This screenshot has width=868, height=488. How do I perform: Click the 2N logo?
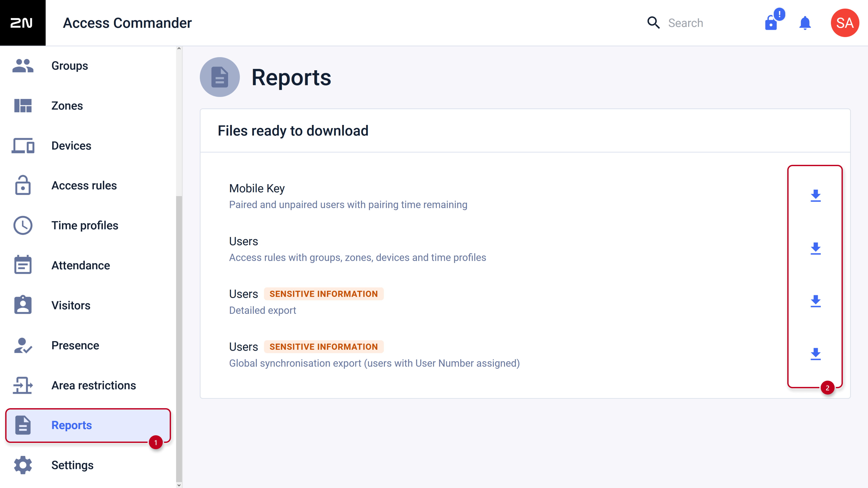(23, 23)
